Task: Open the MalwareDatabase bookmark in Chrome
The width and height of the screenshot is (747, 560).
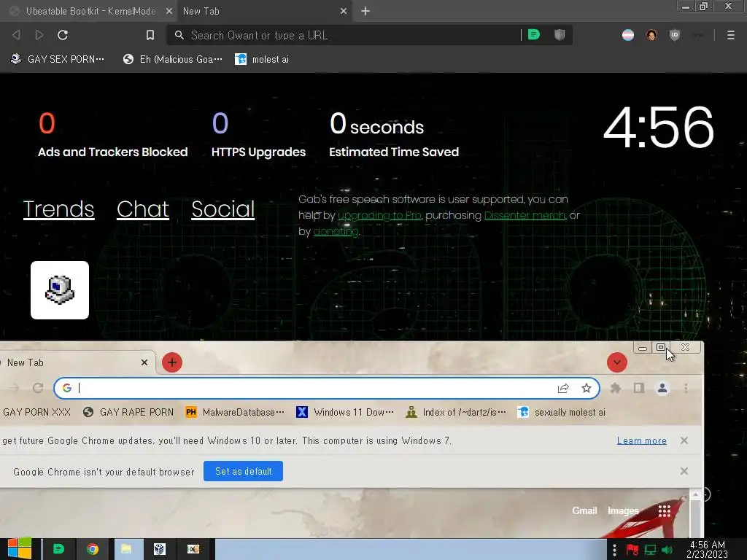Action: pyautogui.click(x=235, y=413)
